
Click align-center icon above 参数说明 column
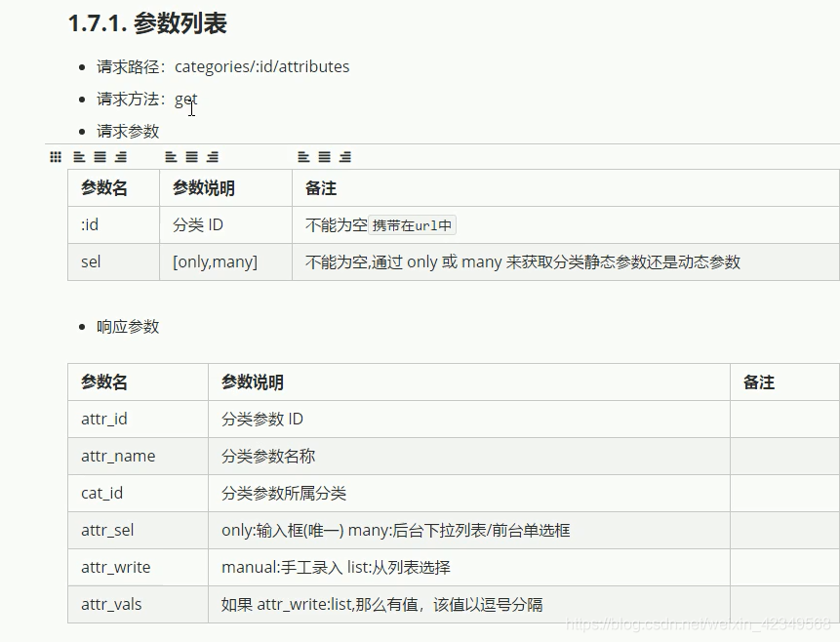[x=192, y=157]
